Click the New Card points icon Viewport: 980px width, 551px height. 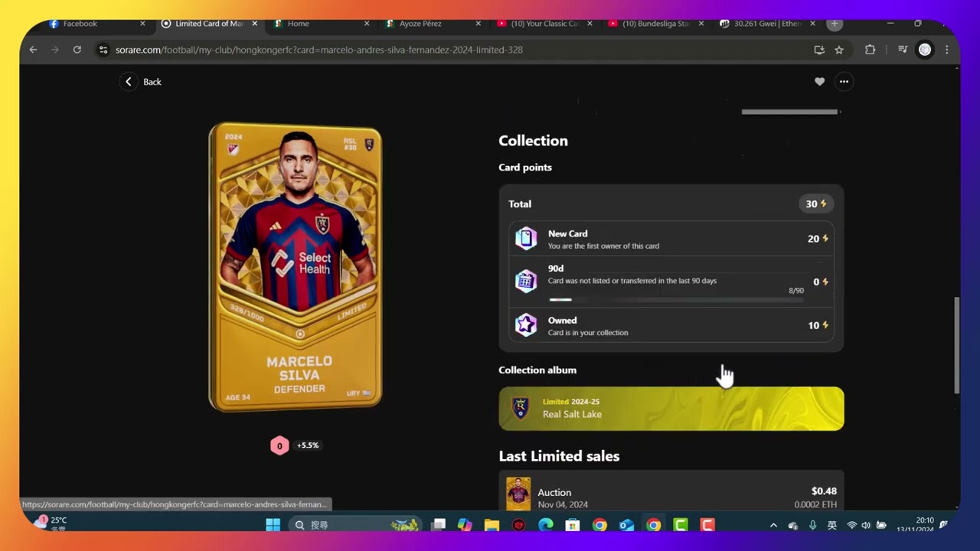point(526,239)
